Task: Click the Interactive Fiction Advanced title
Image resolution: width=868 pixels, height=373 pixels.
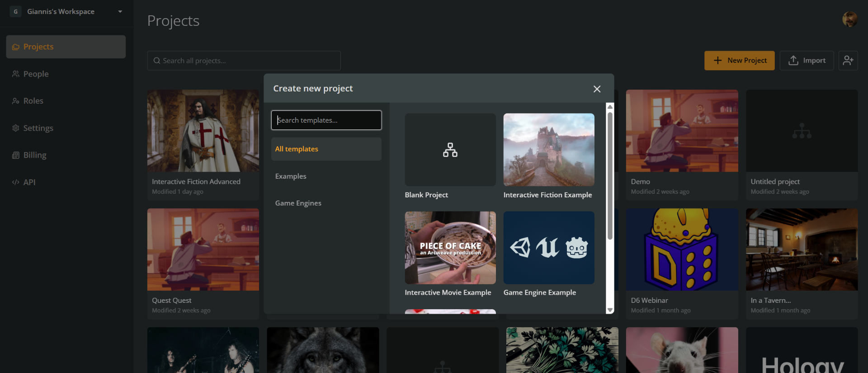Action: [x=196, y=182]
